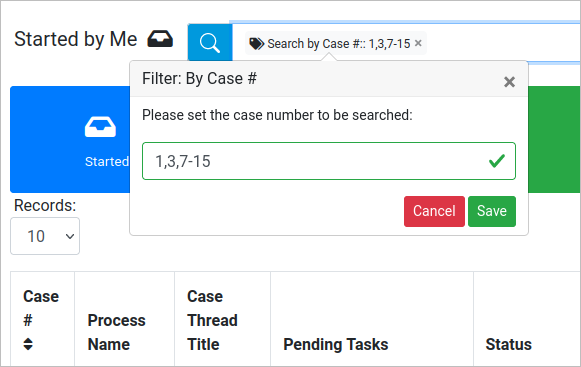Sort the table by the Case # arrows
The image size is (581, 367).
28,344
